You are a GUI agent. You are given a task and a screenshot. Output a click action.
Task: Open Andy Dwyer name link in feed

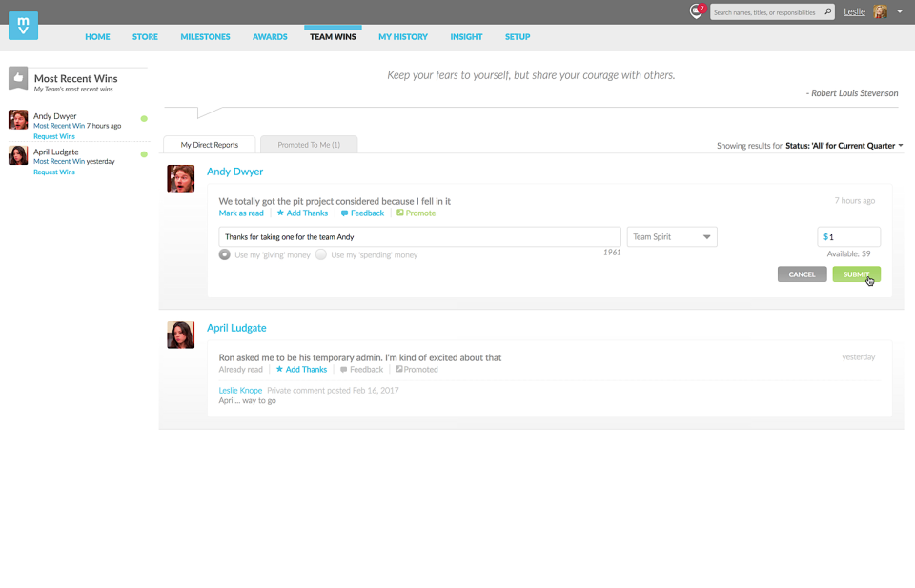click(x=234, y=172)
